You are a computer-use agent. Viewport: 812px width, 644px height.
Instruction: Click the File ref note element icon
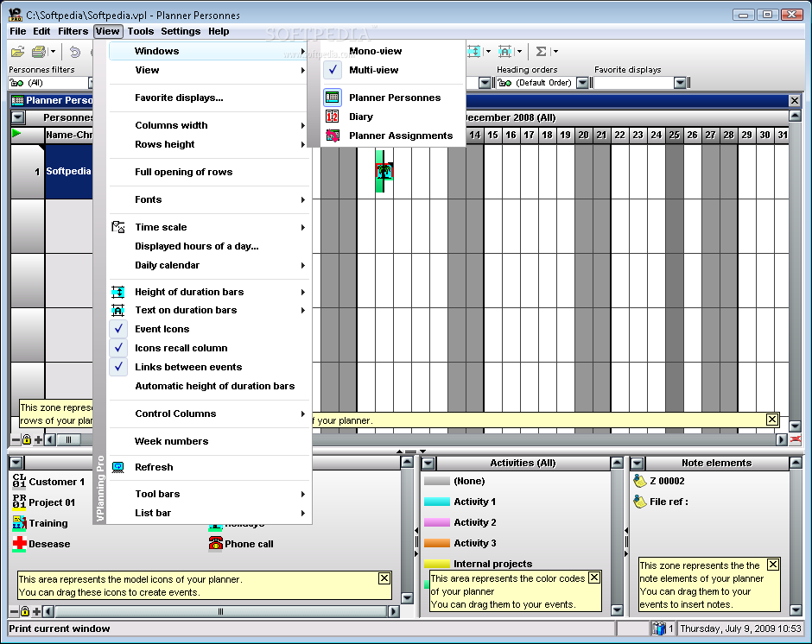pyautogui.click(x=640, y=502)
